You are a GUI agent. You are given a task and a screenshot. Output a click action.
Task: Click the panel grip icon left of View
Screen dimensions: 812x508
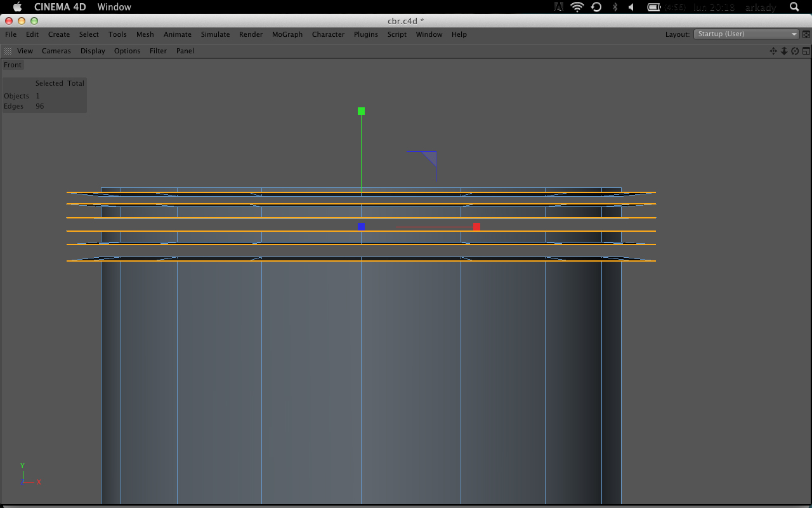click(x=8, y=51)
